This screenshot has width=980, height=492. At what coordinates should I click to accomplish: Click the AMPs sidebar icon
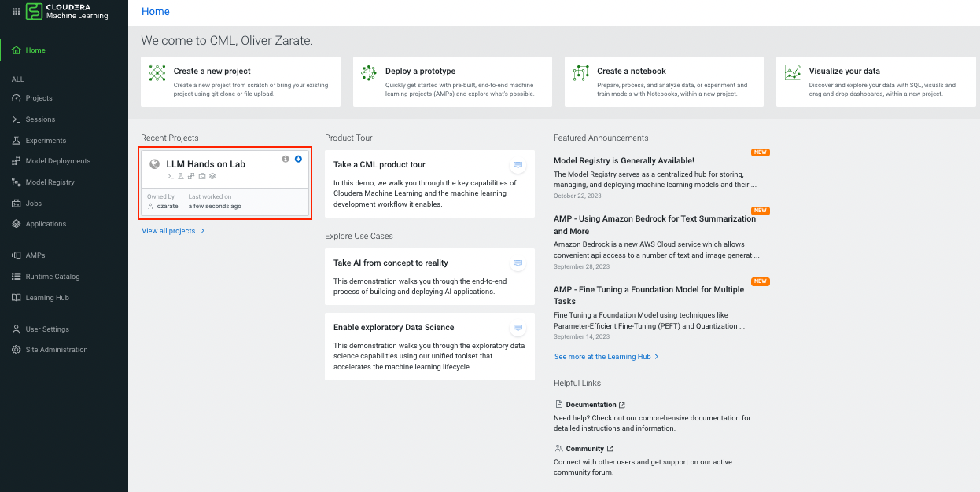click(17, 255)
